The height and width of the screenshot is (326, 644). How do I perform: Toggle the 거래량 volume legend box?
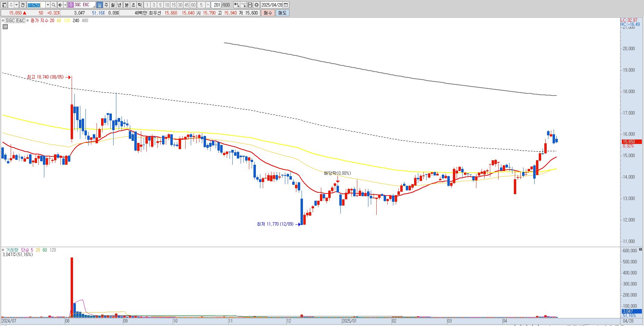pyautogui.click(x=3, y=250)
